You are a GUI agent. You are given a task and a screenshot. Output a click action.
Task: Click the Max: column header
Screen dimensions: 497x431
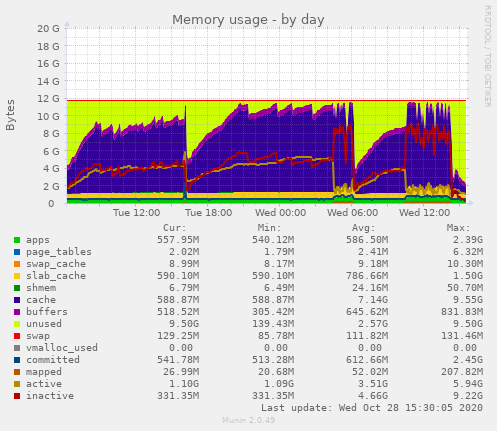coord(458,228)
